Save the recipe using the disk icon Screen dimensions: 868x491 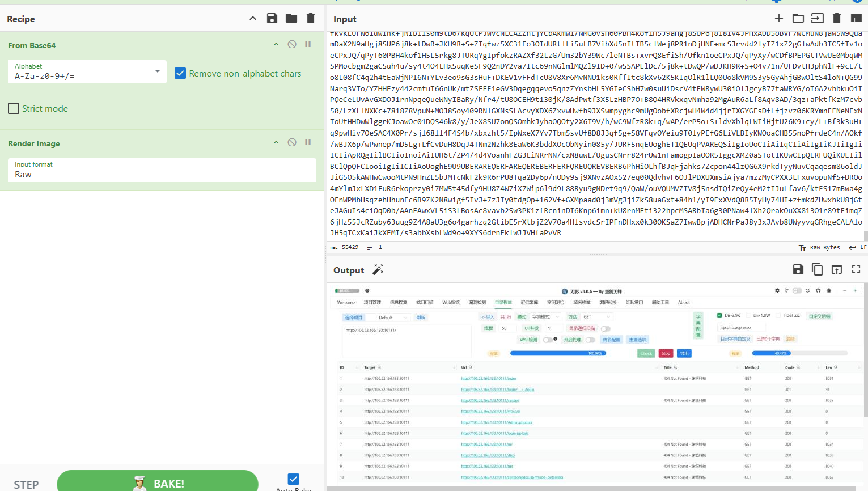[272, 19]
